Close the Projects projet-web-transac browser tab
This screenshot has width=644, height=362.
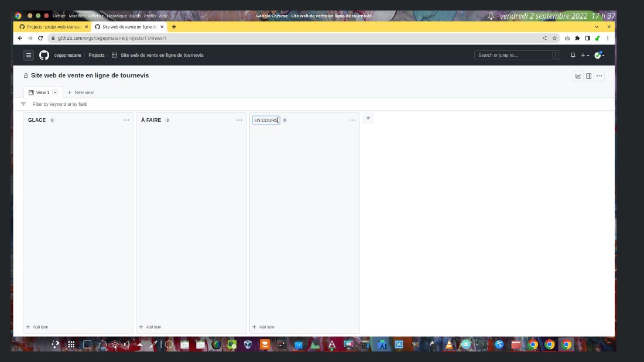(x=86, y=27)
